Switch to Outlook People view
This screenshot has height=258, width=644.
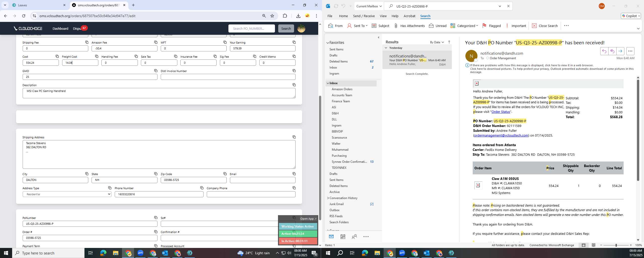[354, 237]
